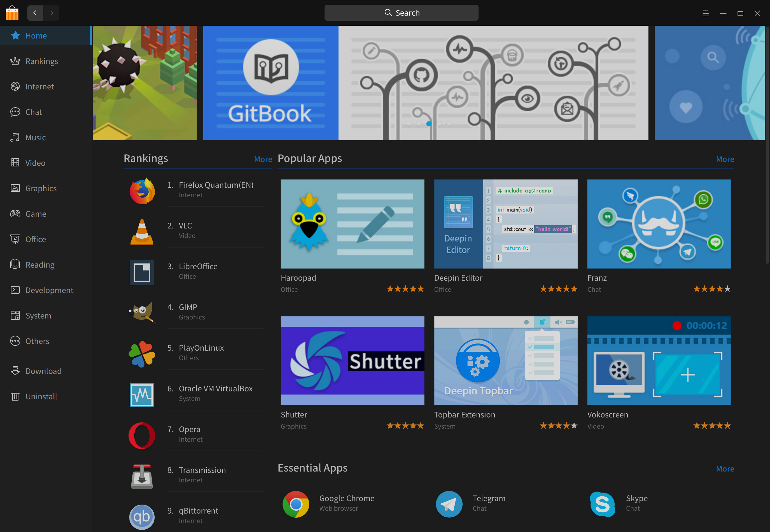
Task: Select the active third carousel dot
Action: pos(429,124)
